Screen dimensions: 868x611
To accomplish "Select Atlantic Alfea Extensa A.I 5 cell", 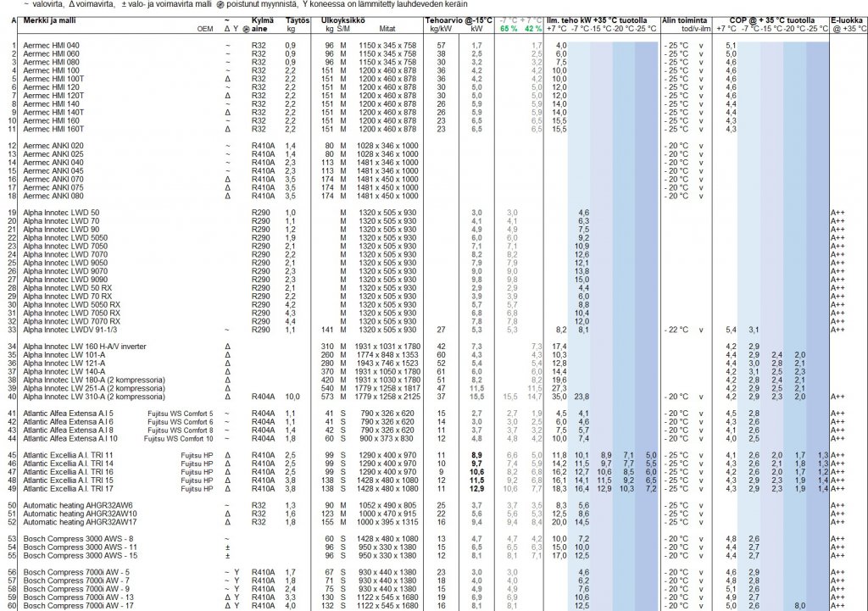I will point(69,413).
